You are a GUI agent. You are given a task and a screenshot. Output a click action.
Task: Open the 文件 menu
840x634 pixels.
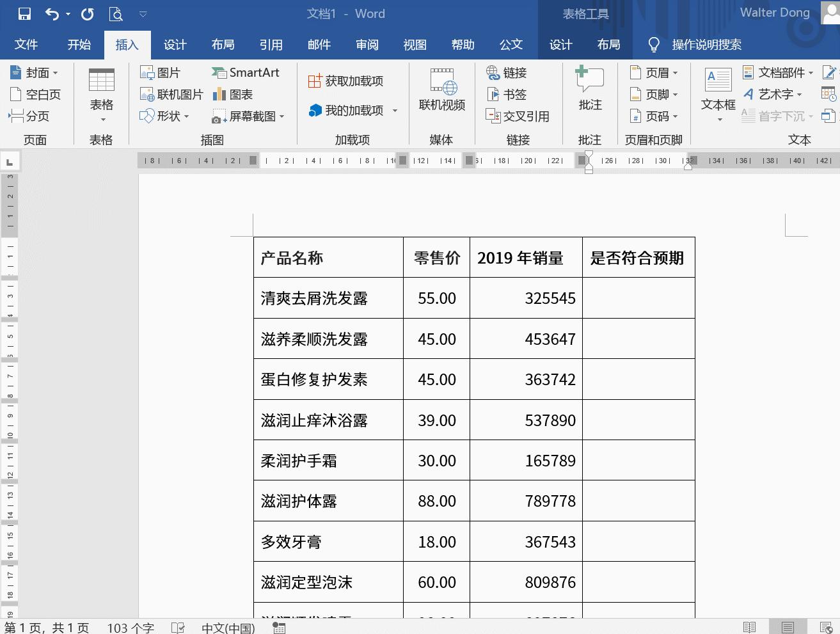(x=26, y=45)
